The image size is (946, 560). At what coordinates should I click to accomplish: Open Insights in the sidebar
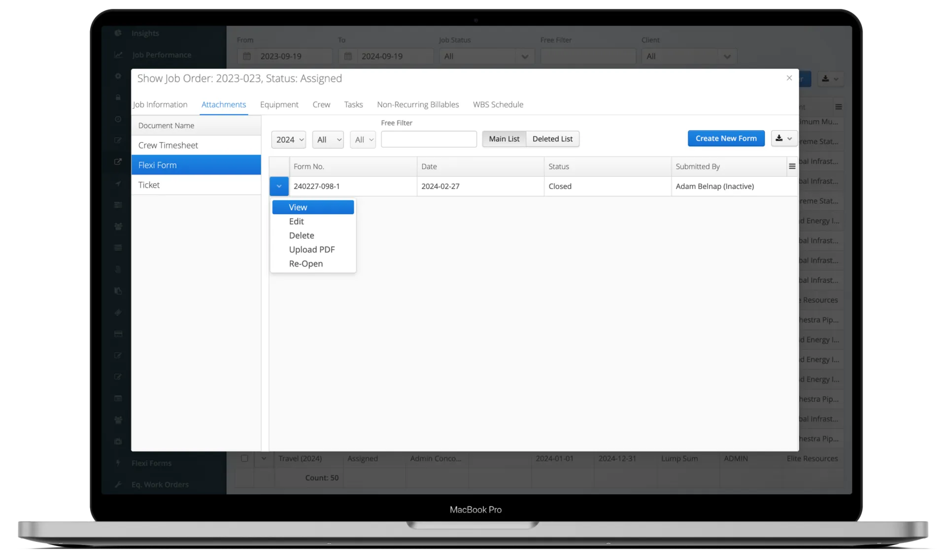pos(145,33)
